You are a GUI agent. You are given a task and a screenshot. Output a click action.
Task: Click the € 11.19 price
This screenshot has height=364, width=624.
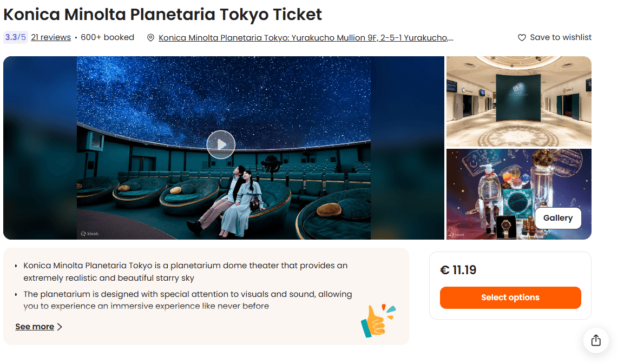coord(458,270)
